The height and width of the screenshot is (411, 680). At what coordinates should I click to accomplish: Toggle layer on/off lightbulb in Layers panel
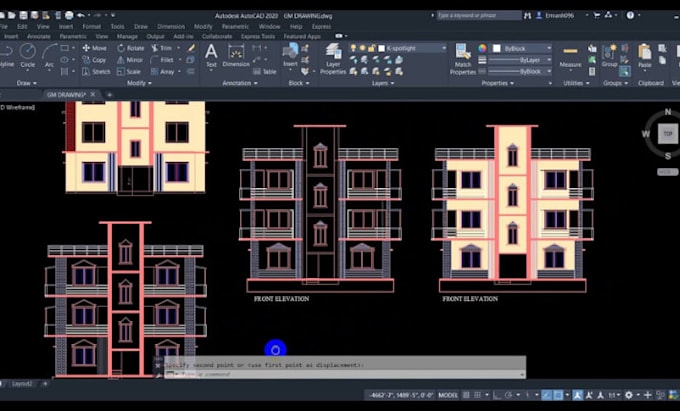click(353, 48)
